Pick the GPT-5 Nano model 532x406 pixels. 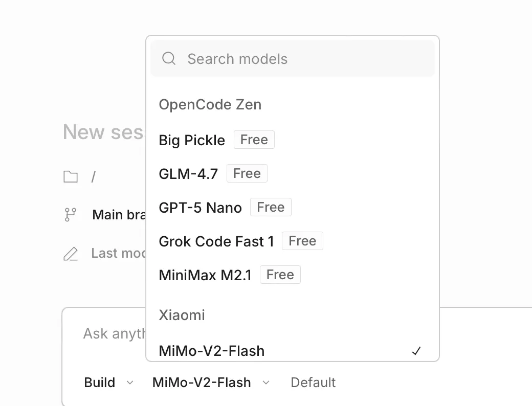200,208
